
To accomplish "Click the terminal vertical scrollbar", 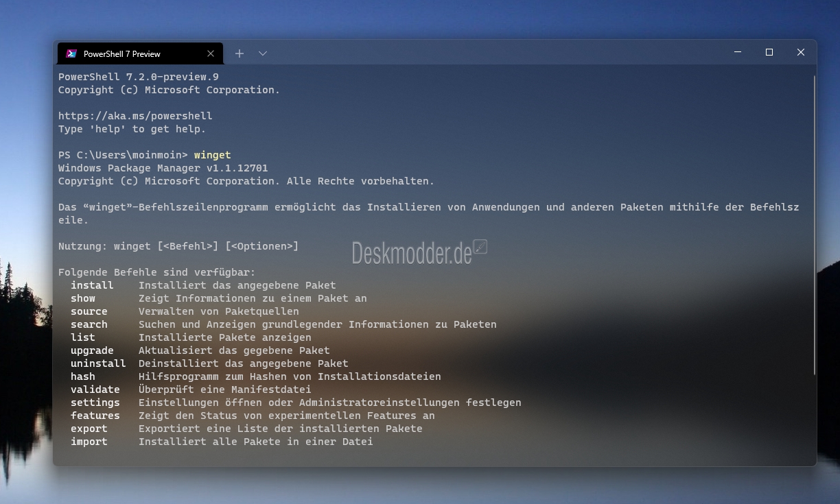I will 814,225.
